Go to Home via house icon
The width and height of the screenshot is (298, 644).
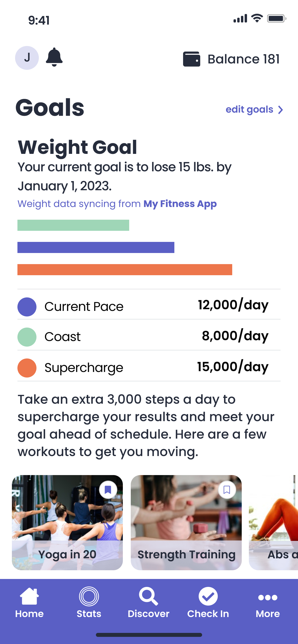tap(29, 596)
